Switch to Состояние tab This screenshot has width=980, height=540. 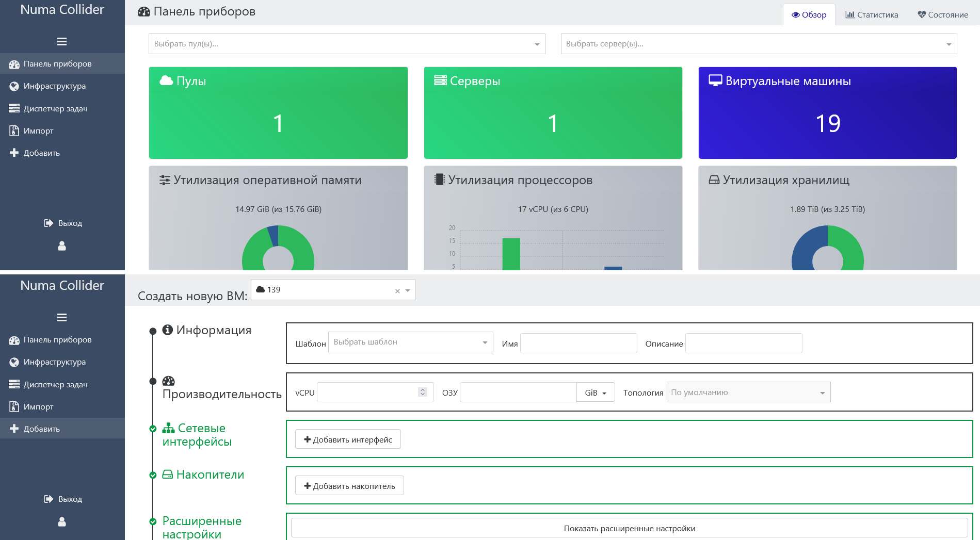pyautogui.click(x=942, y=14)
